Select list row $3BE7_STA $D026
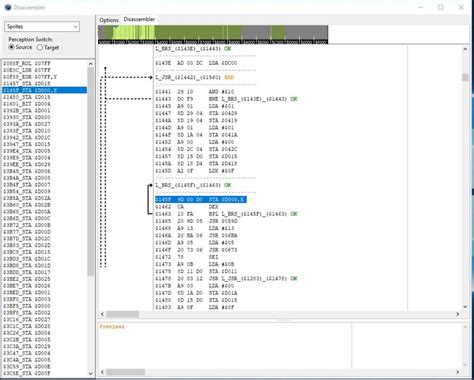Screen dimensions: 474x380 (45, 286)
